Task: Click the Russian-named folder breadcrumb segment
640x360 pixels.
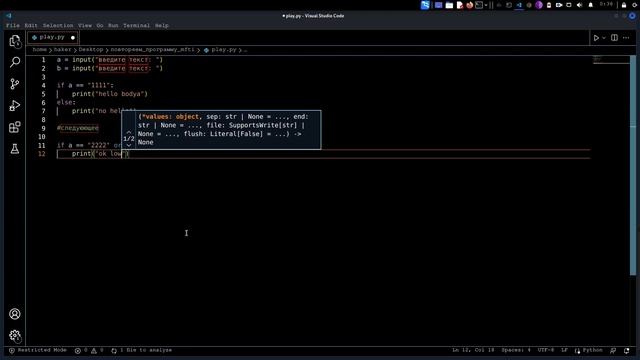Action: point(152,50)
